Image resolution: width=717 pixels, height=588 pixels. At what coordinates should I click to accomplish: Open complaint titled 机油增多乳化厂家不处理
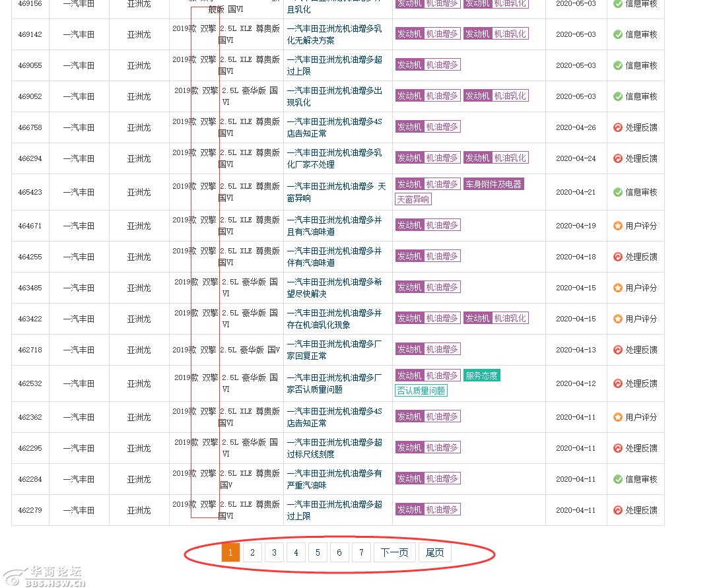(x=334, y=158)
